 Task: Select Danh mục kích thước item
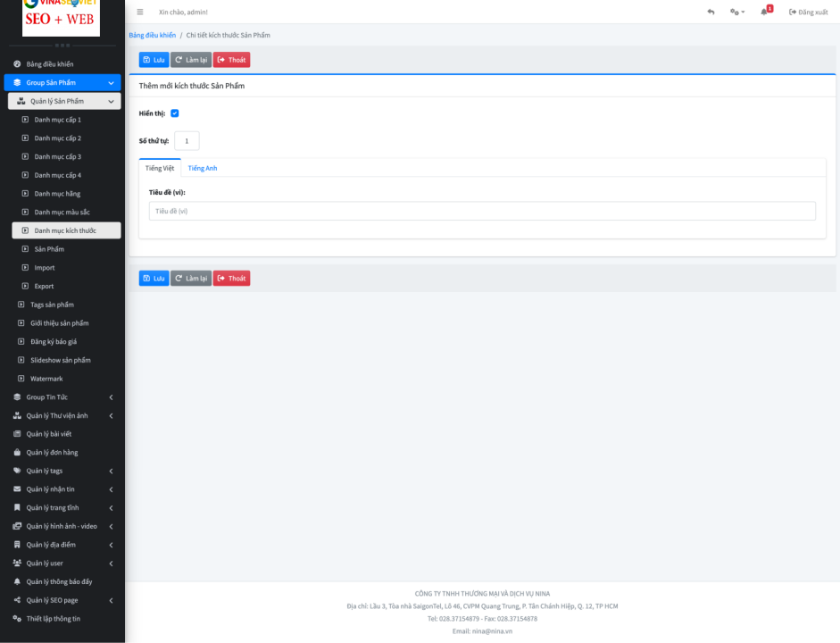(66, 230)
